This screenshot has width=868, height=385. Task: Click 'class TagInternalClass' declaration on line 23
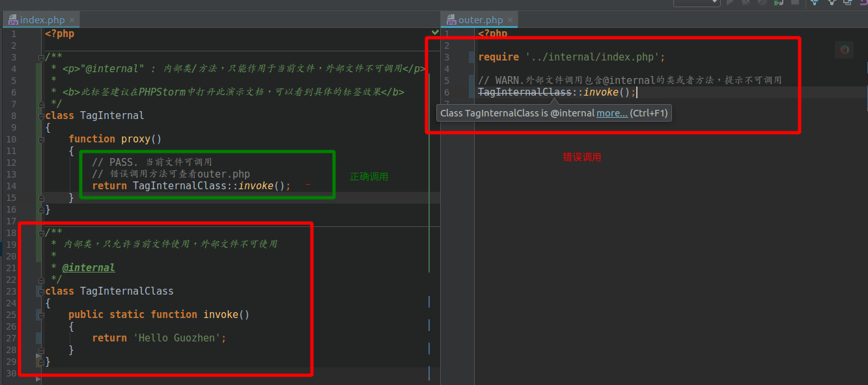[x=109, y=291]
